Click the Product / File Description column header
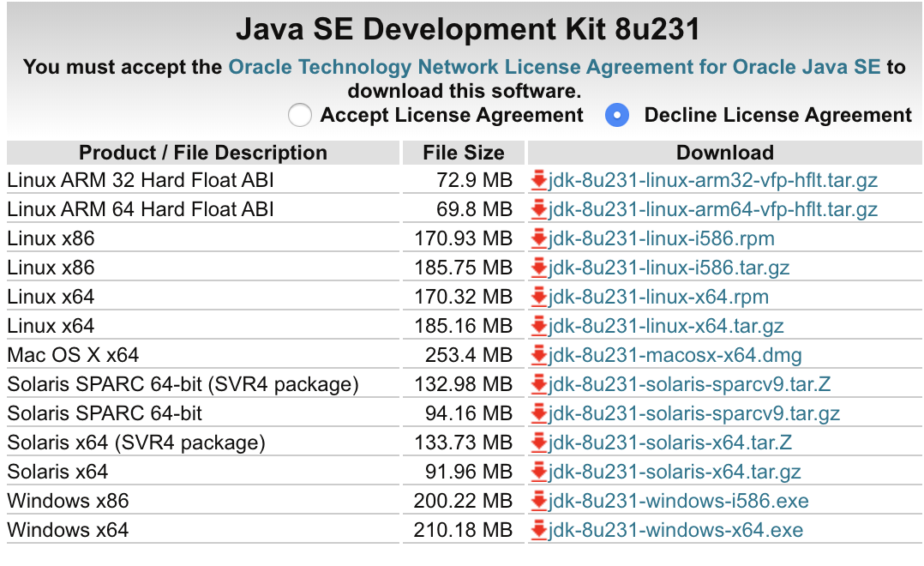Viewport: 924px width, 566px height. click(x=203, y=153)
